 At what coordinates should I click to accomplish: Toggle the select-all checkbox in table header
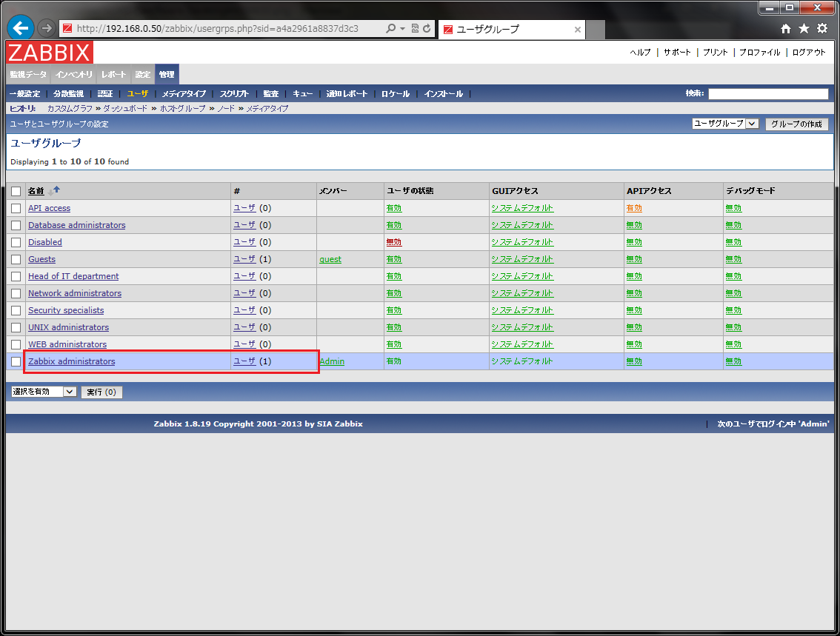(x=16, y=191)
